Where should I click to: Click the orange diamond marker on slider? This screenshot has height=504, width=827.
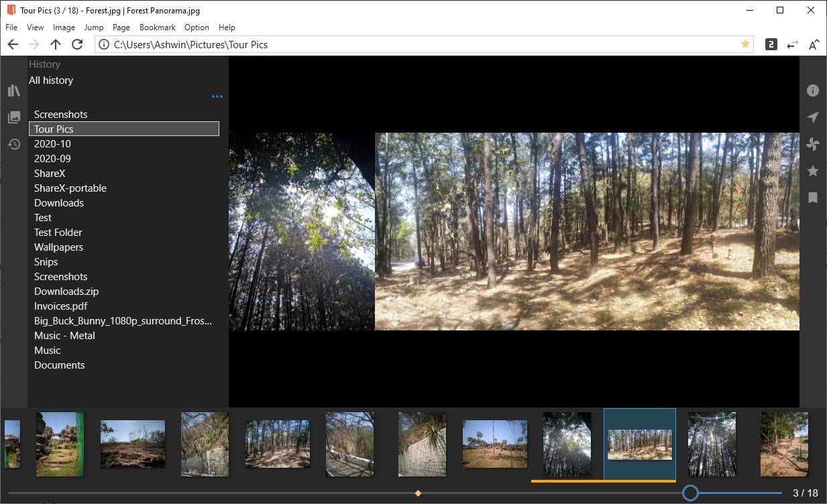pos(418,493)
